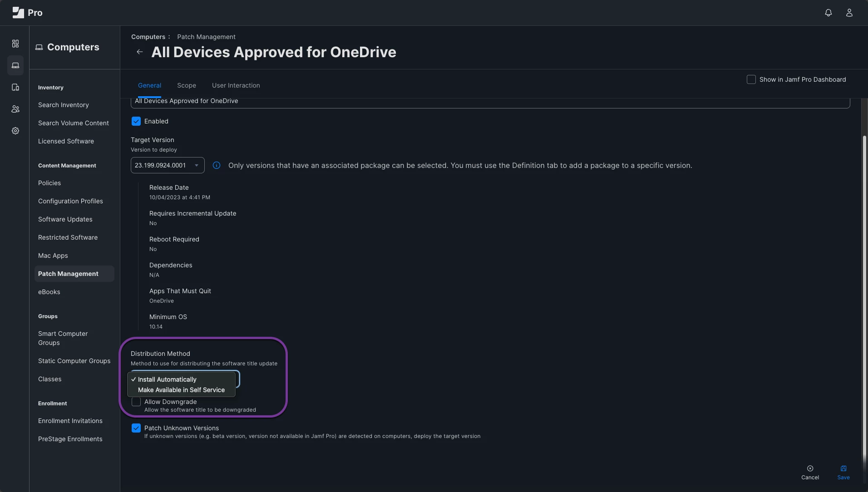Image resolution: width=868 pixels, height=492 pixels.
Task: Click the OneDrive apps-must-quit value
Action: point(162,301)
